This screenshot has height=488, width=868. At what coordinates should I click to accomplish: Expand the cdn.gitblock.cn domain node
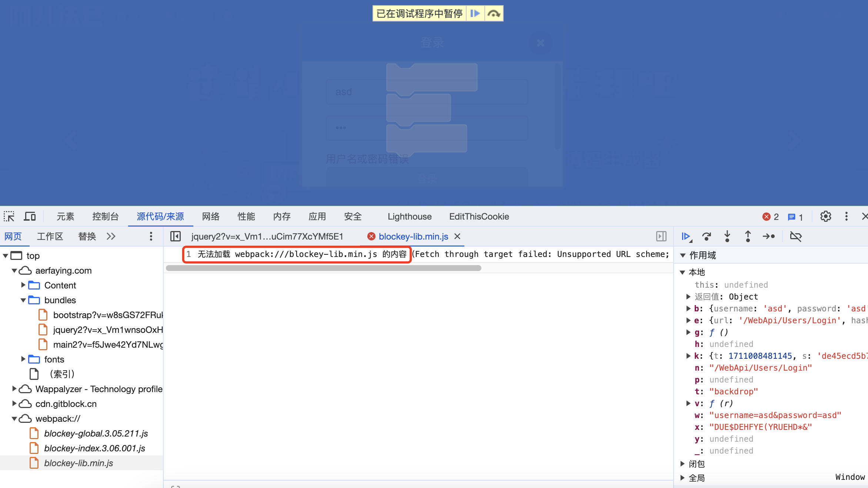14,404
